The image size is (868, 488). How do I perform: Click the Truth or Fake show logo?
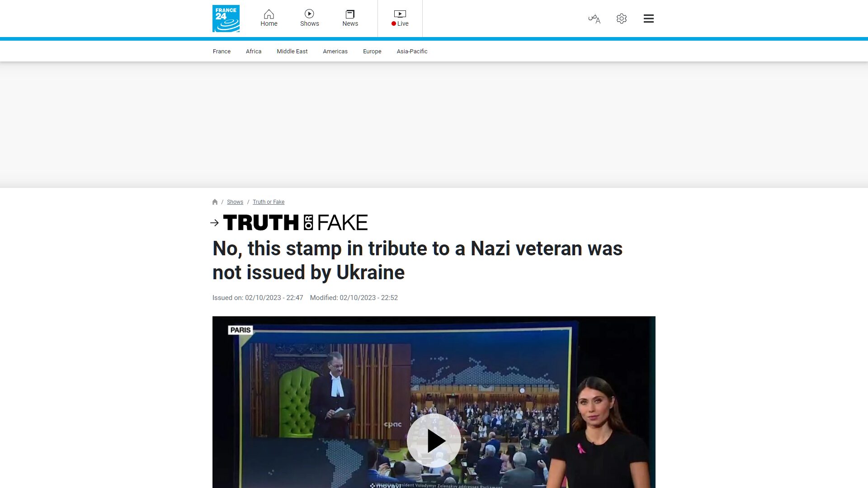point(295,223)
